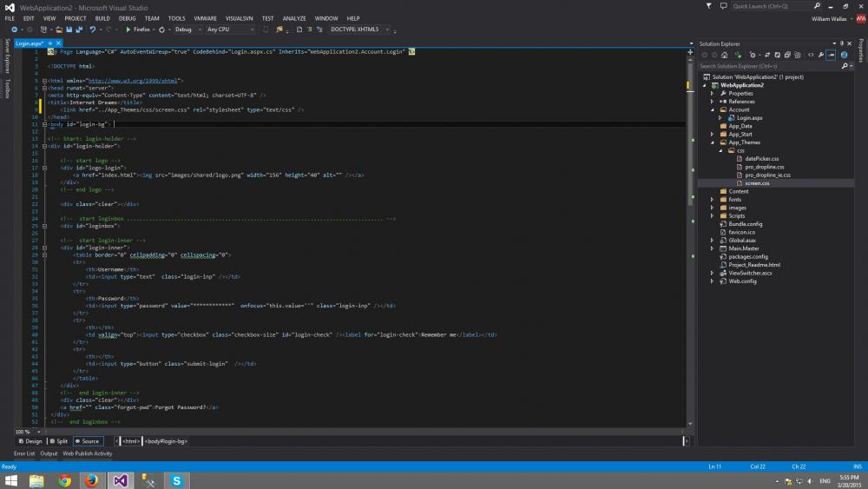868x489 pixels.
Task: Open the ANALYZE menu
Action: click(294, 18)
